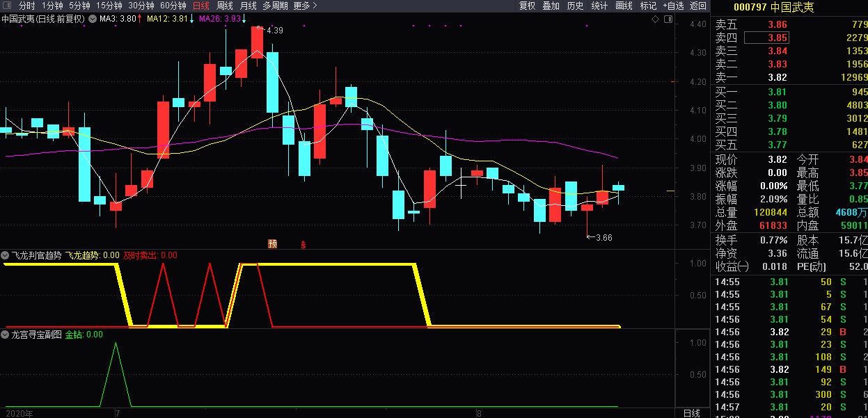The height and width of the screenshot is (418, 868).
Task: Click the 卖五 3.86 ask price
Action: pyautogui.click(x=778, y=24)
